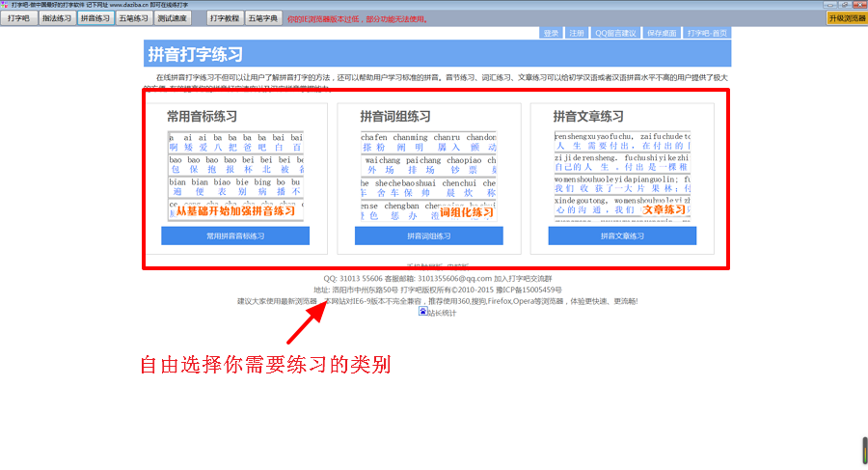Click the 拼音词组练习 blue button

429,235
